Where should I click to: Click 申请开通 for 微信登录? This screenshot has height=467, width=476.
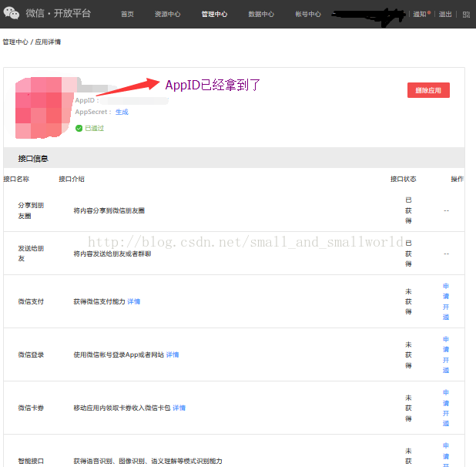tap(446, 354)
